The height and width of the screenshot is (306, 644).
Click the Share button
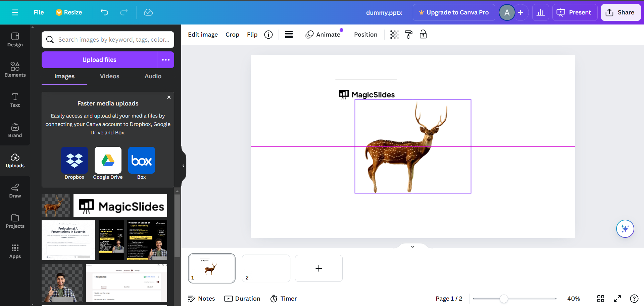tap(621, 12)
